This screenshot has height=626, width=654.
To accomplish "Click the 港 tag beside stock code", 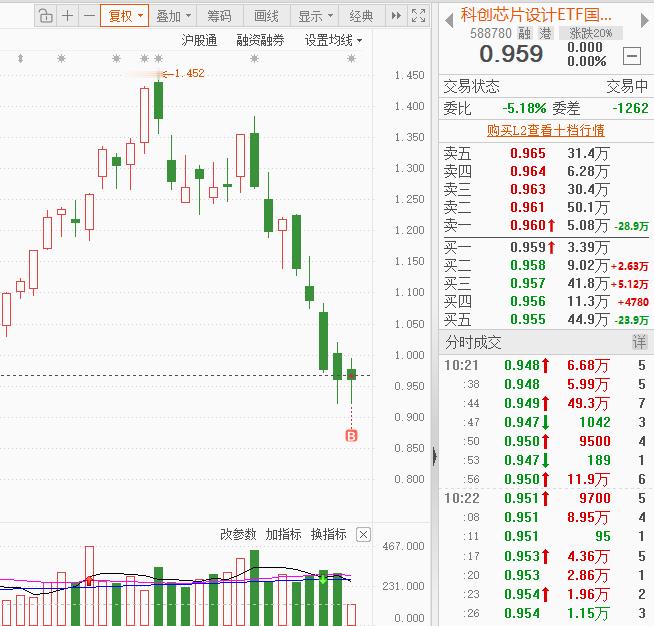I will click(545, 33).
